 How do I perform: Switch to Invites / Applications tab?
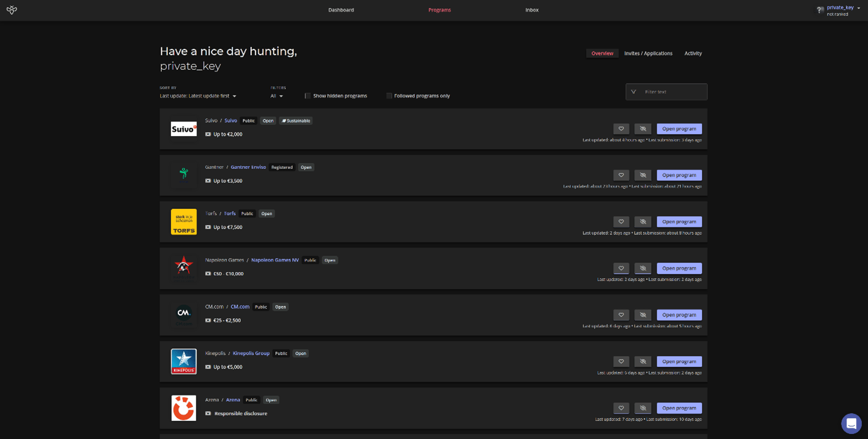coord(648,53)
